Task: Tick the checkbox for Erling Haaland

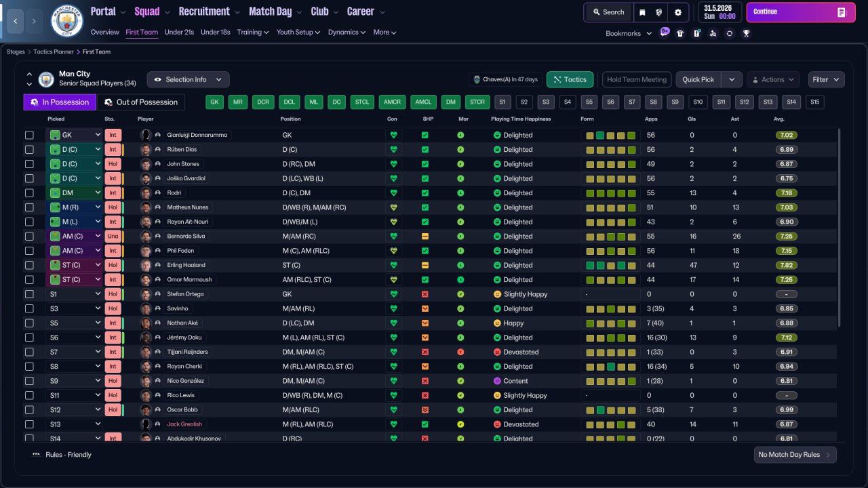Action: coord(29,265)
